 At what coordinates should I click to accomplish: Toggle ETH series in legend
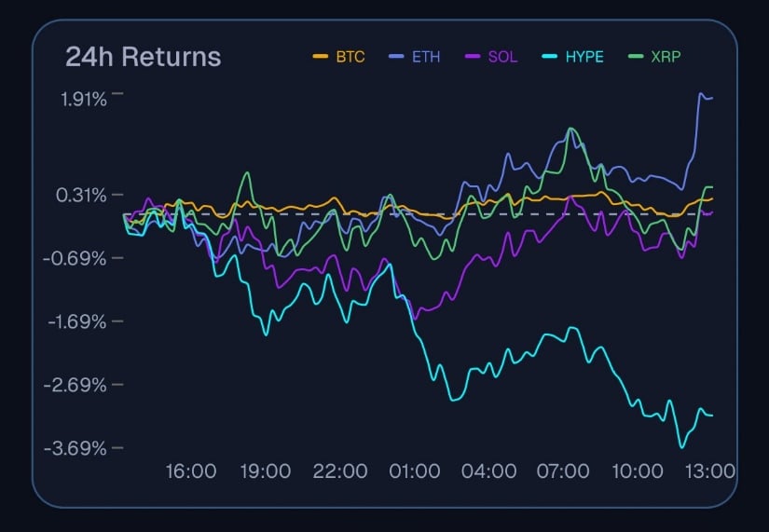[x=415, y=57]
